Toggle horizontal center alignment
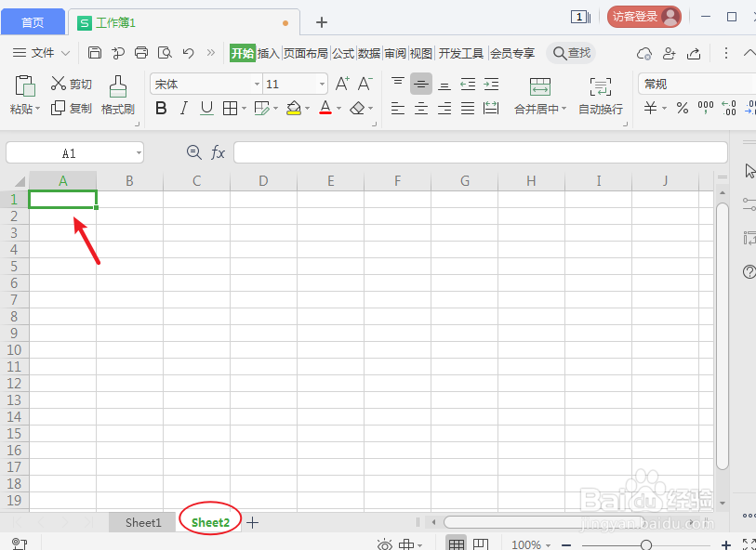The height and width of the screenshot is (550, 756). (421, 109)
